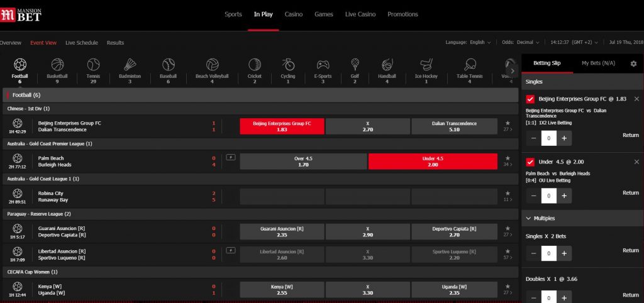Screen dimensions: 644x303
Task: Bet on draw X 2.70 Beijing match
Action: (x=367, y=126)
